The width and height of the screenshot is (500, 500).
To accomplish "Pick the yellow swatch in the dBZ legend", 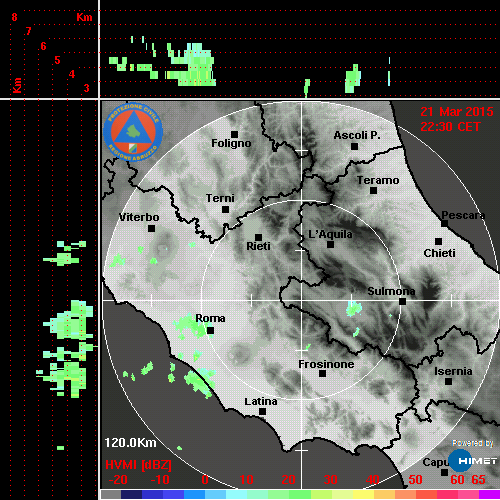I will coord(363,494).
